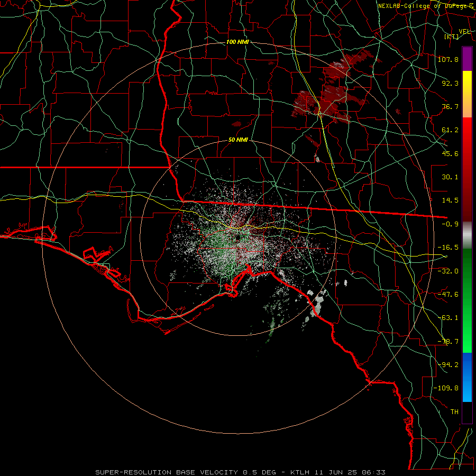Select the 107.8 value on velocity scale
This screenshot has height=476, width=476.
coord(448,59)
